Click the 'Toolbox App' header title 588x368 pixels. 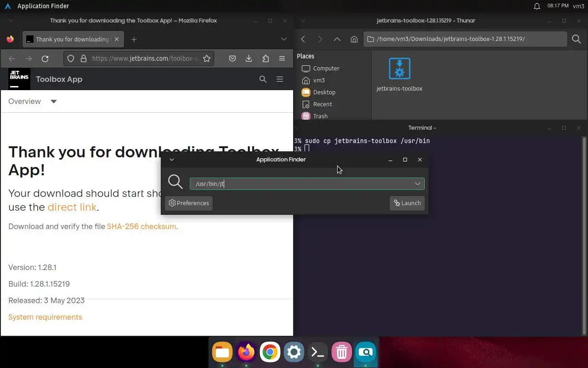(x=59, y=79)
